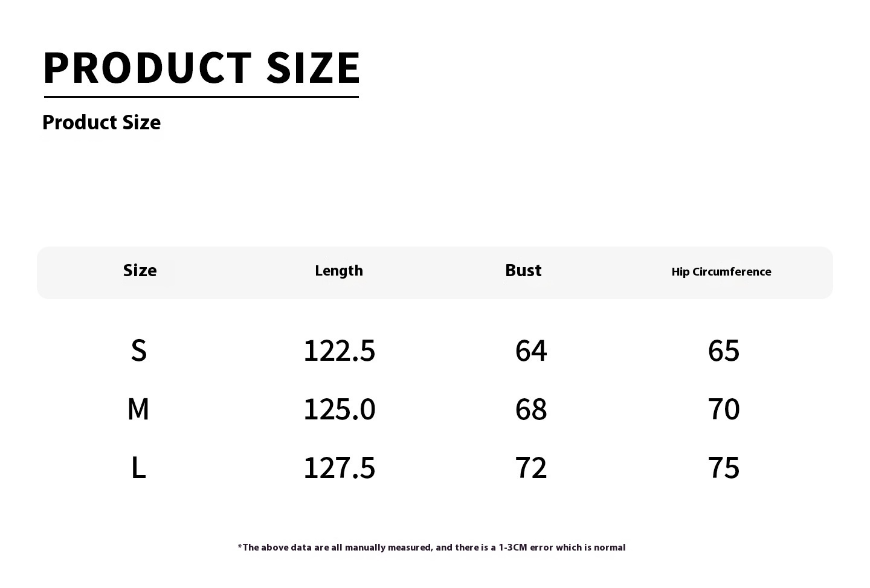Screen dimensions: 870x588
Task: Click the bust value 72
Action: point(531,468)
